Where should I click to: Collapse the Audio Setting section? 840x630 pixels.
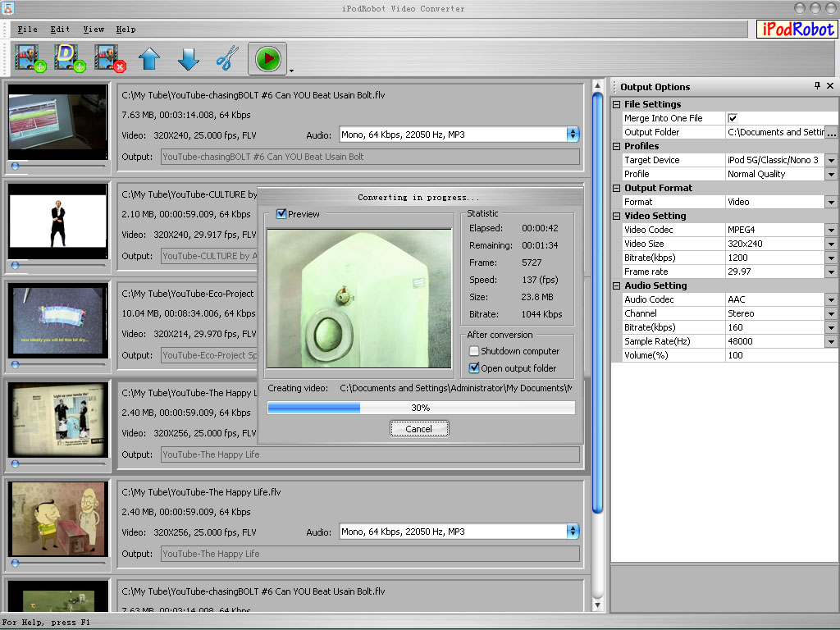[617, 285]
